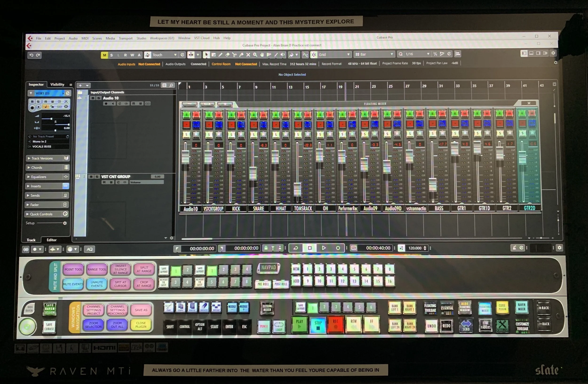Click the Undo arrow in toolbar

[31, 55]
